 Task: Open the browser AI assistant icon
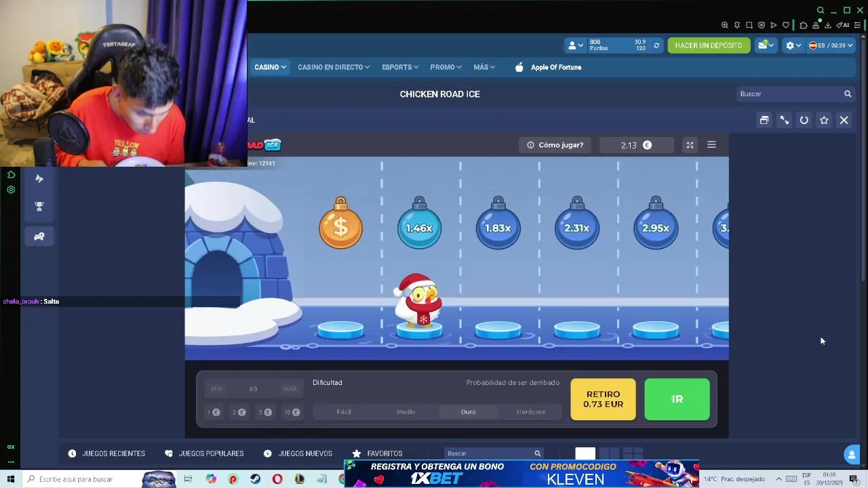tap(843, 25)
